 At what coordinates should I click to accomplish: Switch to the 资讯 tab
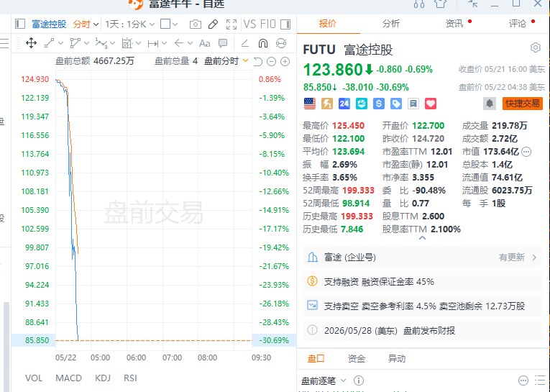454,24
